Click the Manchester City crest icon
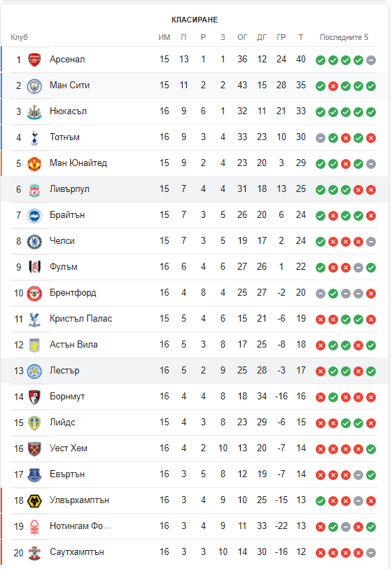The width and height of the screenshot is (392, 569). point(34,85)
